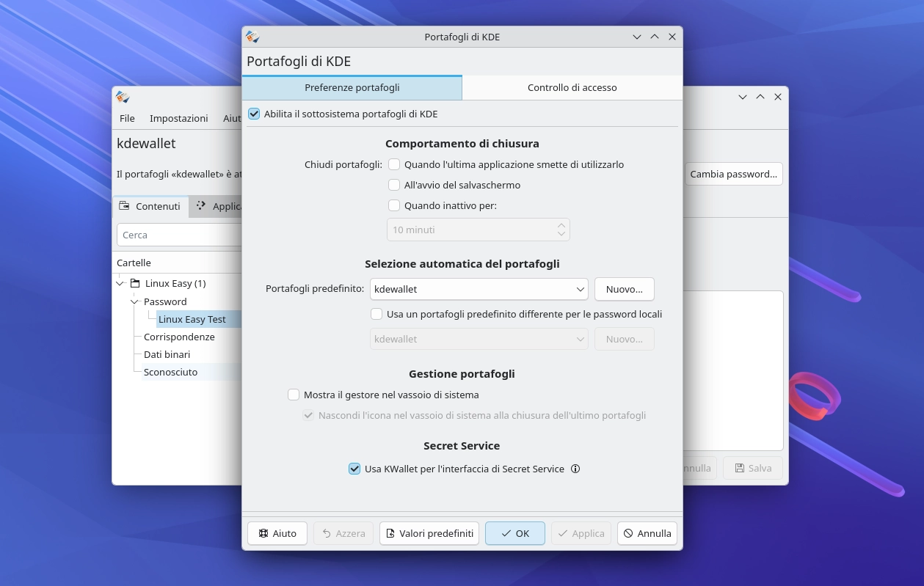
Task: Disable the KDE wallet subsystem checkbox
Action: click(254, 114)
